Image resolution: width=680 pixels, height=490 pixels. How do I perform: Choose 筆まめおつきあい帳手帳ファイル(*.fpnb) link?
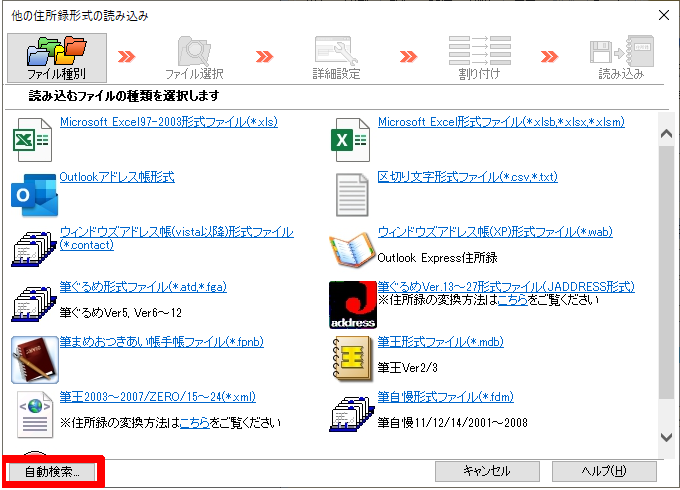tap(161, 342)
